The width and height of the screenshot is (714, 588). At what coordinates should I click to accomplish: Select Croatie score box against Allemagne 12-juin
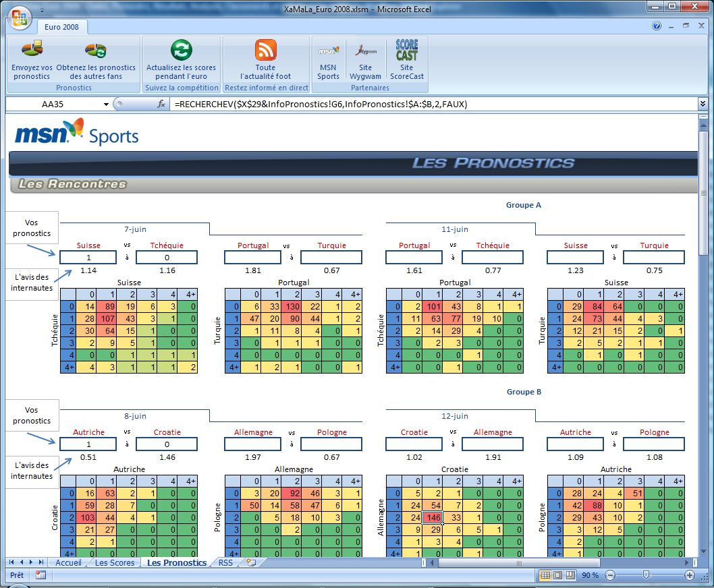414,444
